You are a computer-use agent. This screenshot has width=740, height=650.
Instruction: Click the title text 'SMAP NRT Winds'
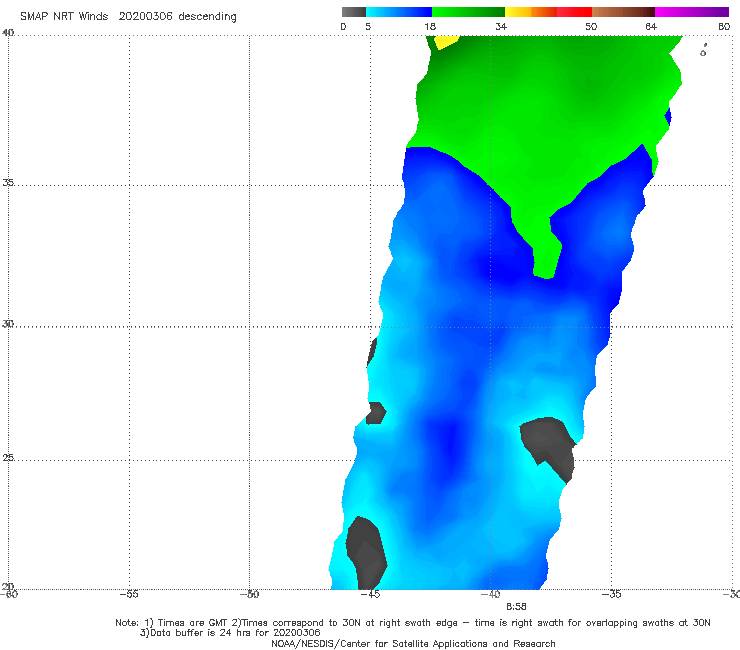coord(64,16)
